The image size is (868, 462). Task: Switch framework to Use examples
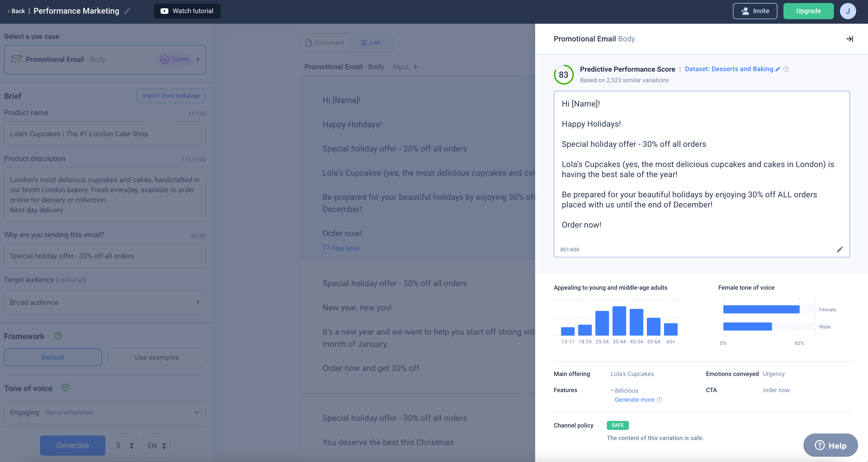[x=157, y=357]
